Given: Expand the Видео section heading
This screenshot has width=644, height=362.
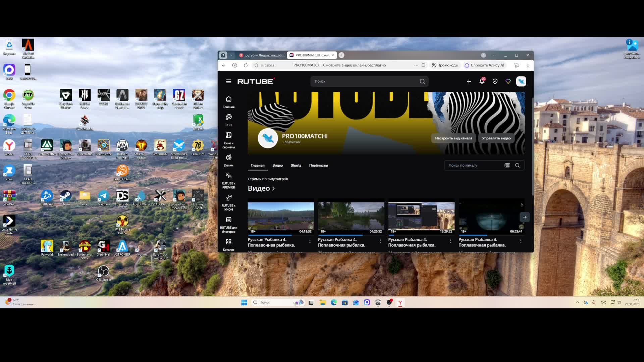Looking at the screenshot, I should pos(261,188).
